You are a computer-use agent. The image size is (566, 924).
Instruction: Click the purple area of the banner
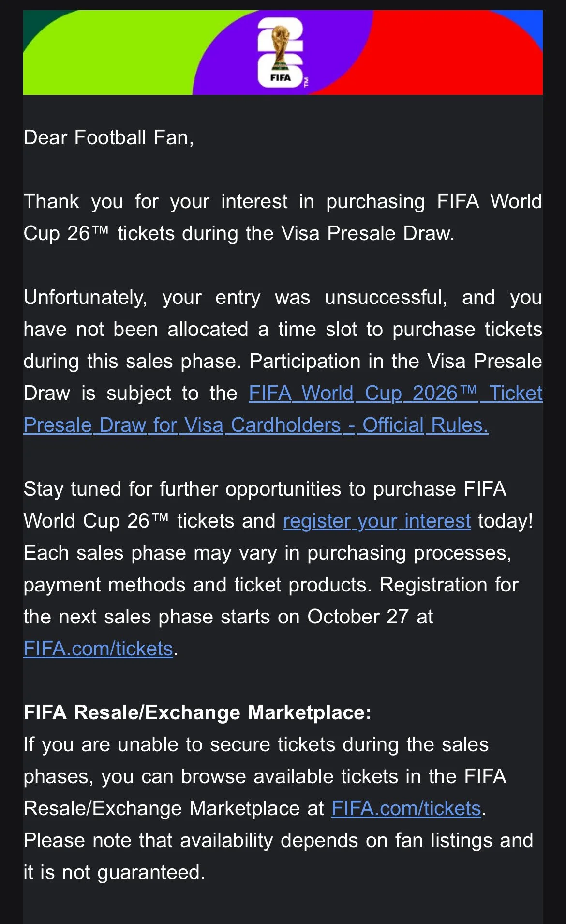227,58
